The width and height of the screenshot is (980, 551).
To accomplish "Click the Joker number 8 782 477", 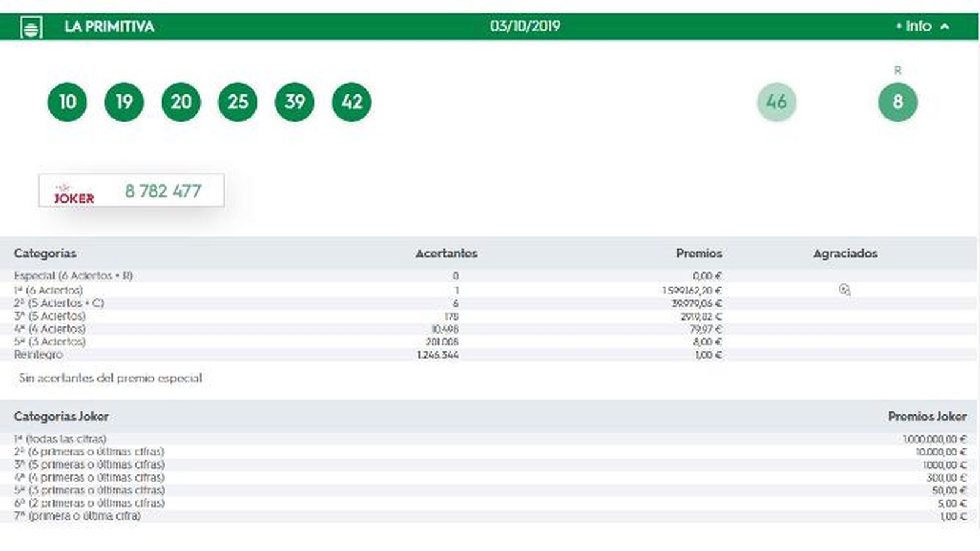I will 163,191.
